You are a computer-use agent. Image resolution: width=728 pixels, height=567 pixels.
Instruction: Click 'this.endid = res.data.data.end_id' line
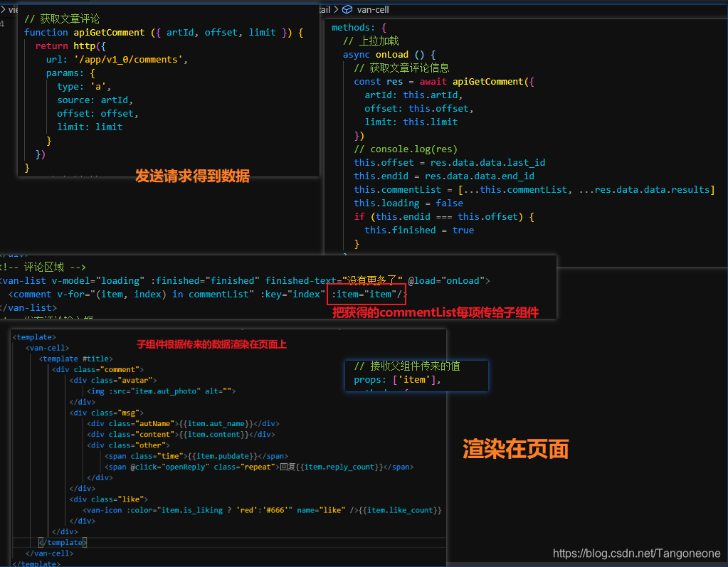(x=444, y=176)
